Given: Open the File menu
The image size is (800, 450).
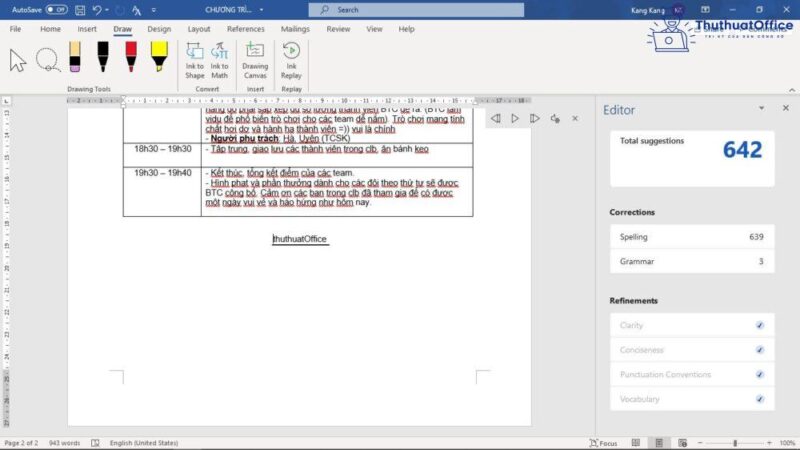Looking at the screenshot, I should point(16,29).
